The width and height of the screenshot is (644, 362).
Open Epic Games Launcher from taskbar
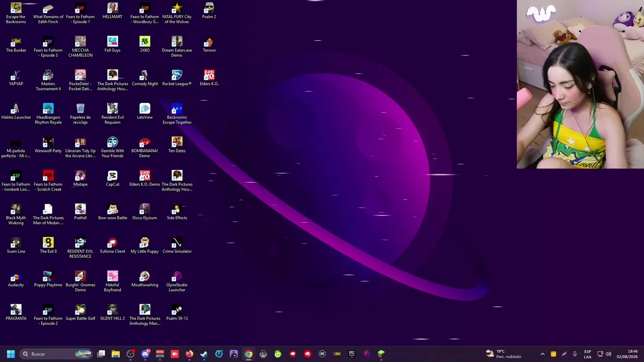click(x=352, y=354)
